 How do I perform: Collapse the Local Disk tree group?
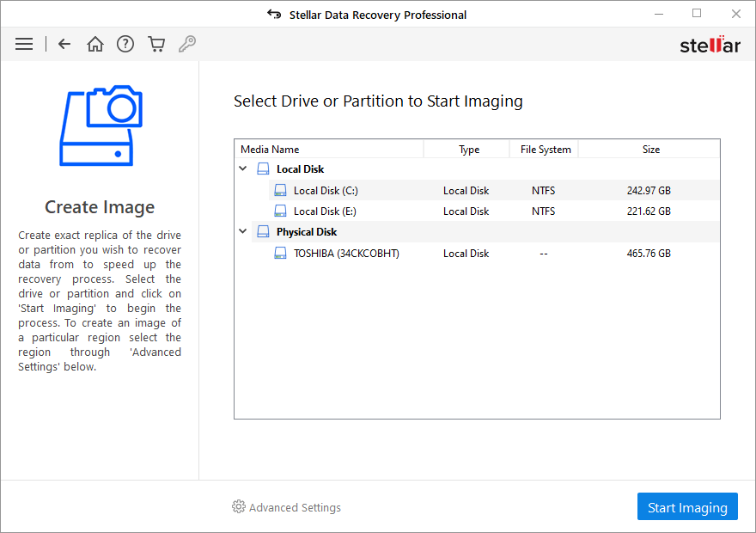click(243, 168)
